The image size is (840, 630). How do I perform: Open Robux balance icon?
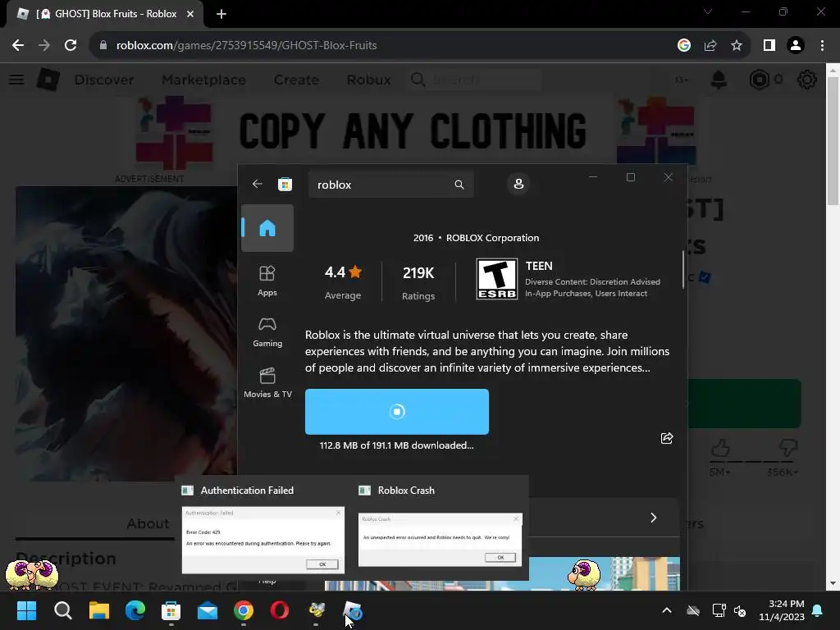click(x=759, y=80)
